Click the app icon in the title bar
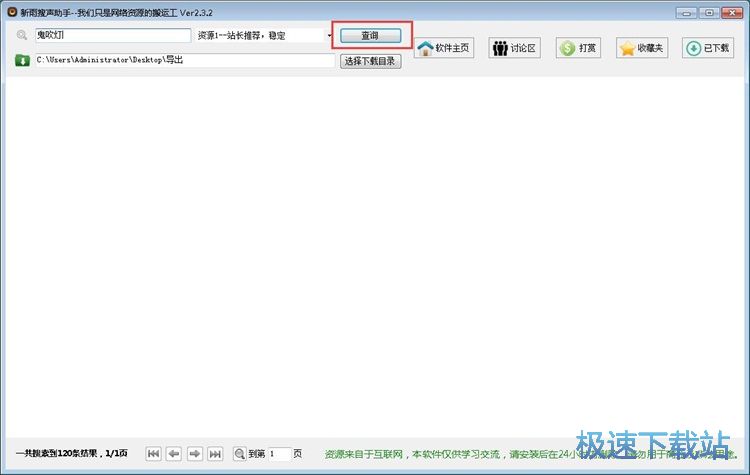The width and height of the screenshot is (750, 475). [12, 12]
